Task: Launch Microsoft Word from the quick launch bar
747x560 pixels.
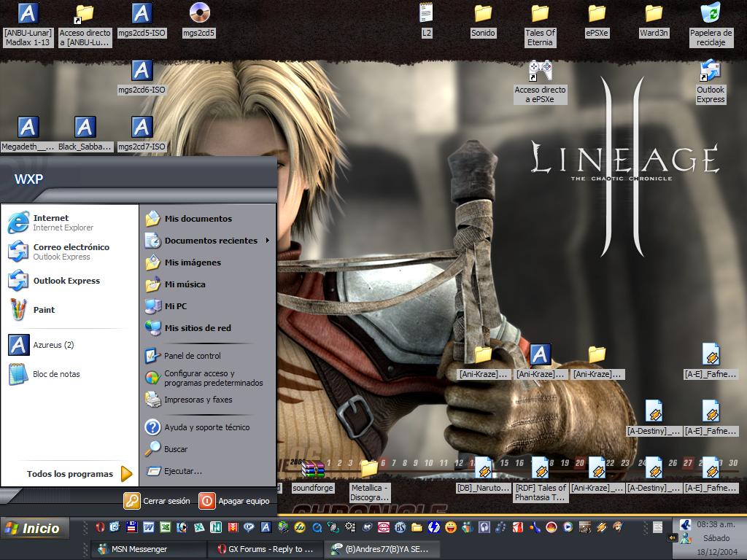Action: 148,527
